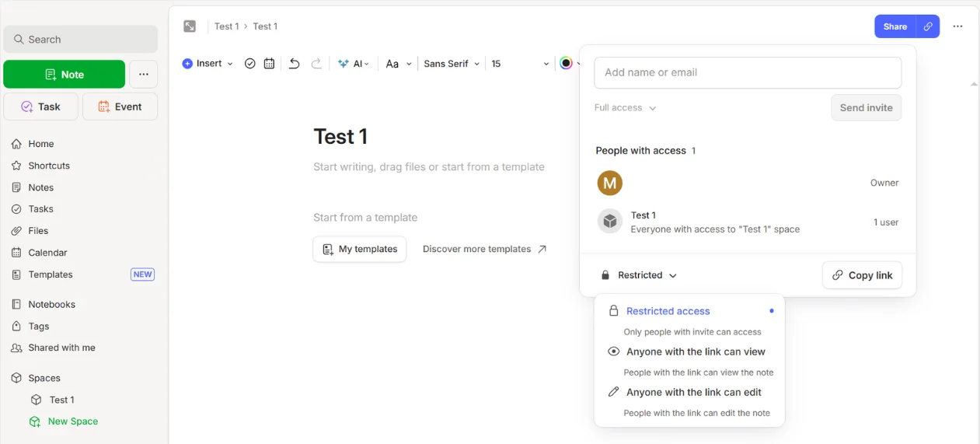This screenshot has width=980, height=444.
Task: Open the Discover more templates link
Action: point(484,249)
